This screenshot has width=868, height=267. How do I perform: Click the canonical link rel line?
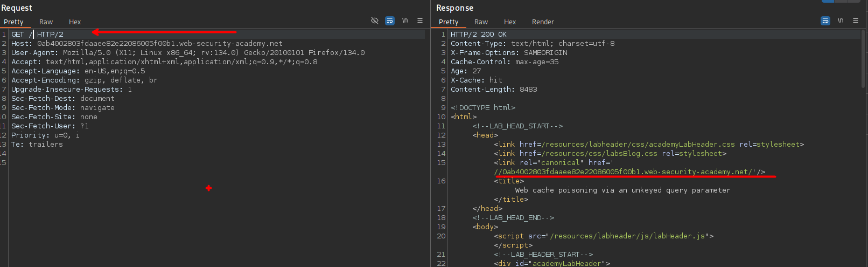(x=554, y=162)
